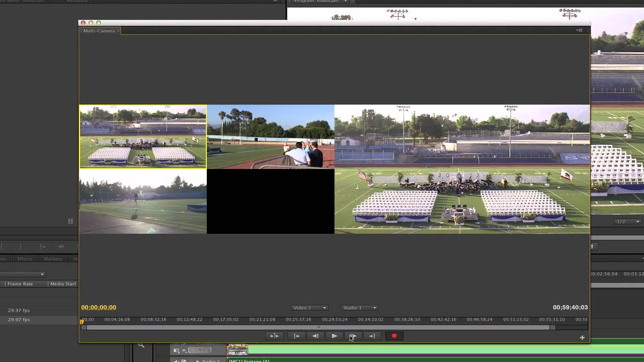
Task: Go to the next edit point
Action: tap(372, 336)
